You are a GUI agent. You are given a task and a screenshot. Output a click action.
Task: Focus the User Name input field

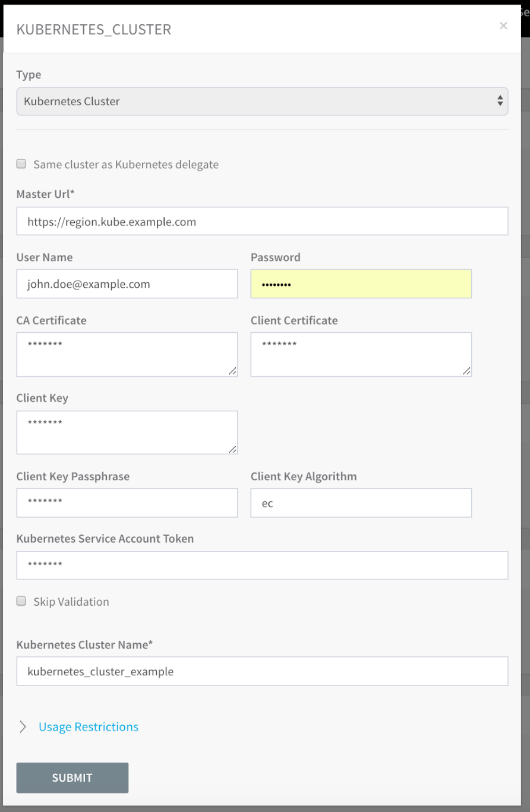(x=127, y=284)
